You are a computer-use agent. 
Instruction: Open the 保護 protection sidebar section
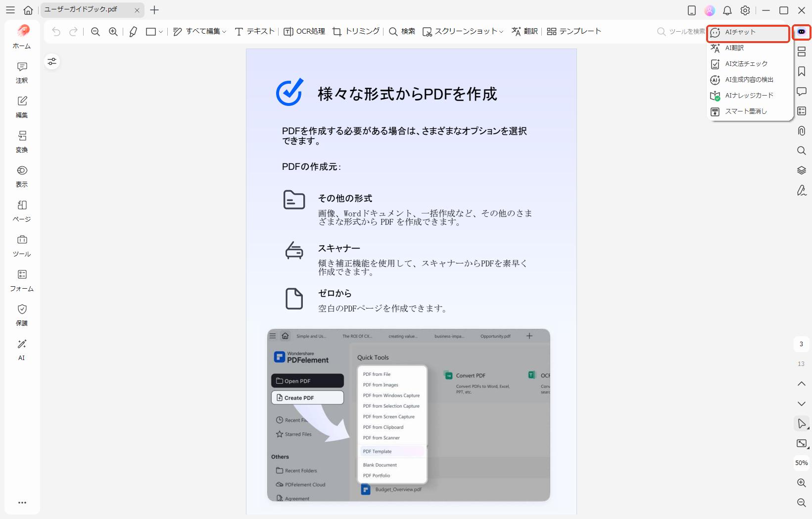pyautogui.click(x=21, y=315)
